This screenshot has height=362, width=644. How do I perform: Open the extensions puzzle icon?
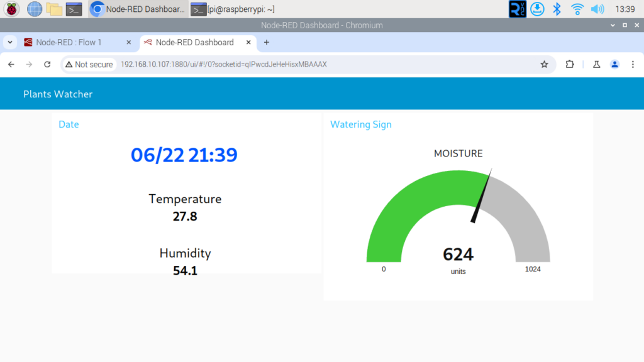[x=570, y=65]
